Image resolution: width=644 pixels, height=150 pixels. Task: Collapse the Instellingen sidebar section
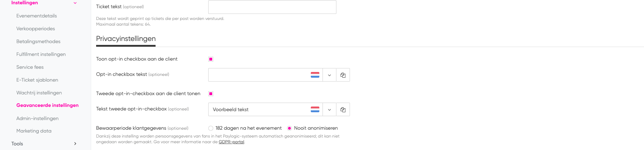pos(75,3)
